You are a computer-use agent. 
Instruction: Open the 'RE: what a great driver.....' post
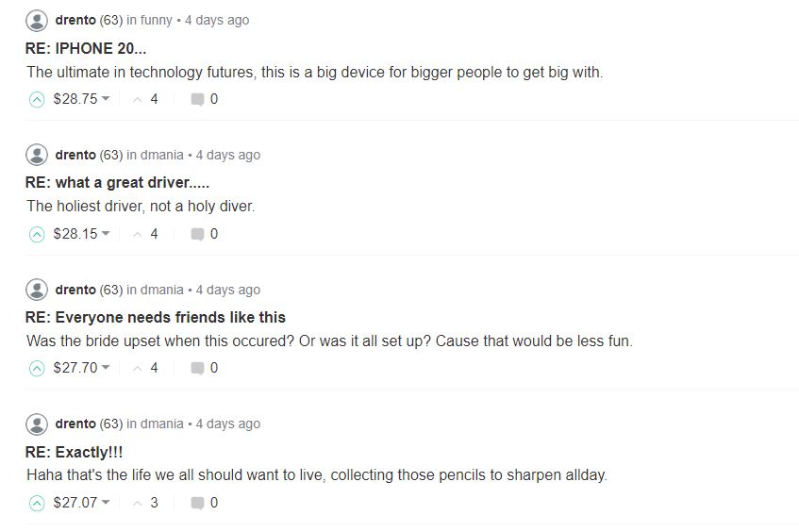[x=117, y=182]
